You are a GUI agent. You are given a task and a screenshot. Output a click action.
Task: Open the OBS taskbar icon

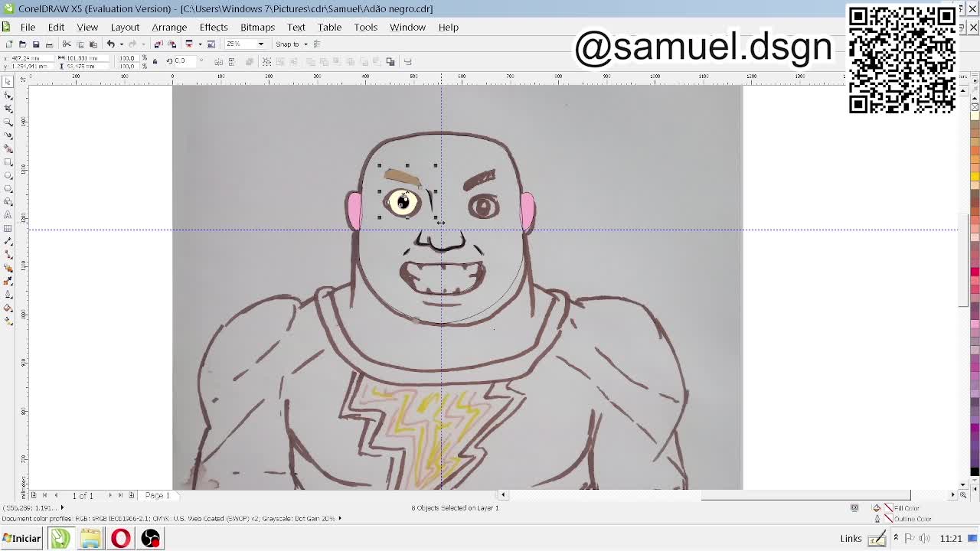[150, 538]
